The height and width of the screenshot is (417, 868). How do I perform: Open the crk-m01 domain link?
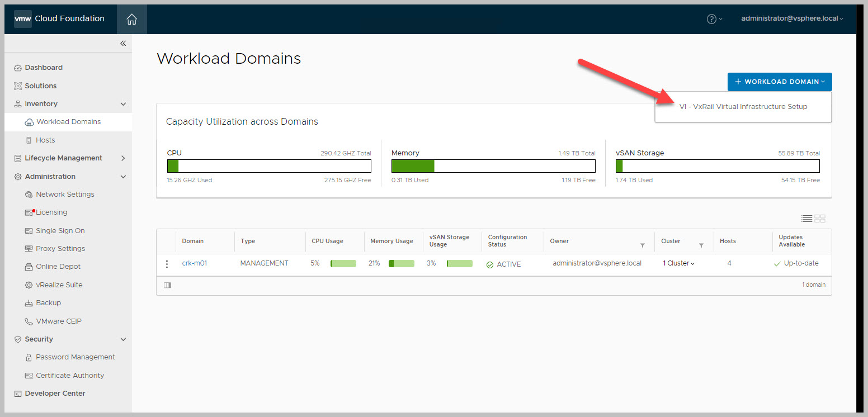click(x=195, y=263)
